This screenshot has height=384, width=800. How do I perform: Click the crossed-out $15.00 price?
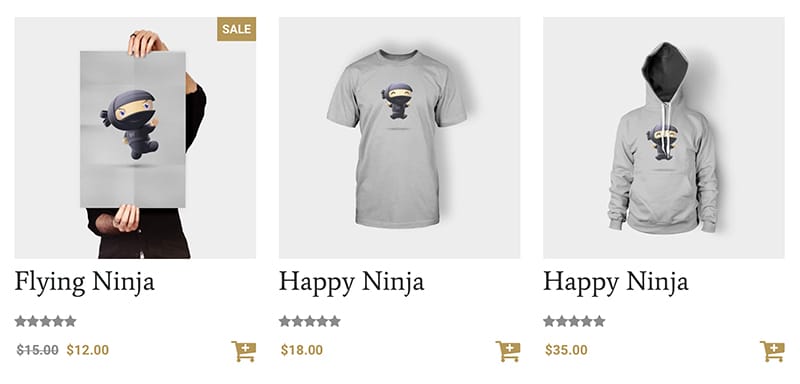coord(37,350)
